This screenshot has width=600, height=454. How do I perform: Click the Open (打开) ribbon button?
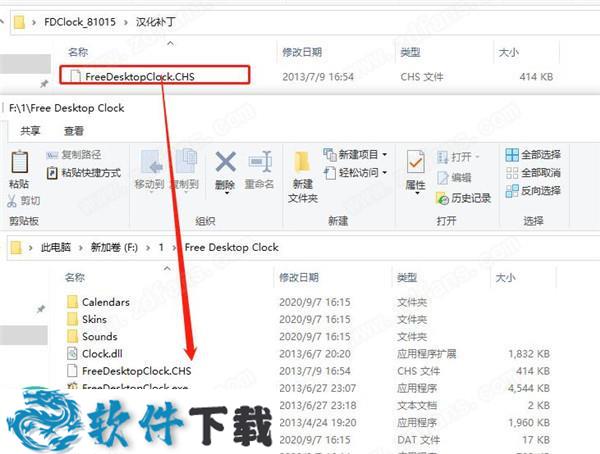coord(458,157)
